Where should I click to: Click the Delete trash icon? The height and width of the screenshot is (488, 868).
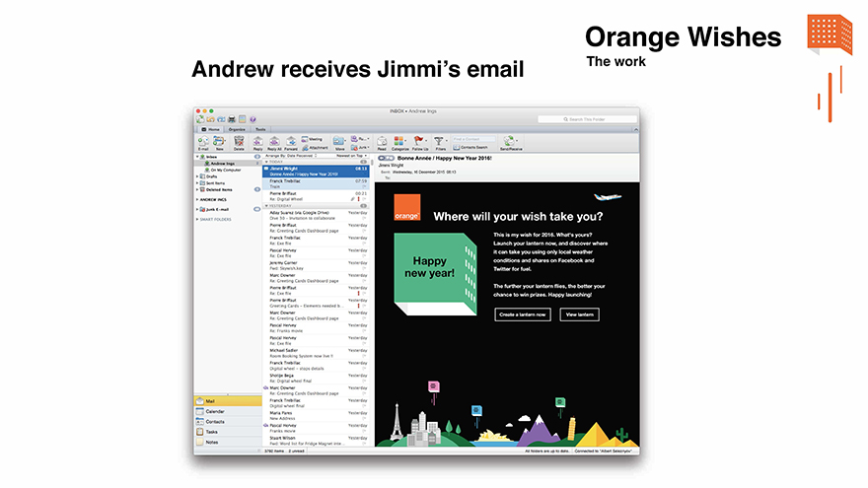[239, 142]
